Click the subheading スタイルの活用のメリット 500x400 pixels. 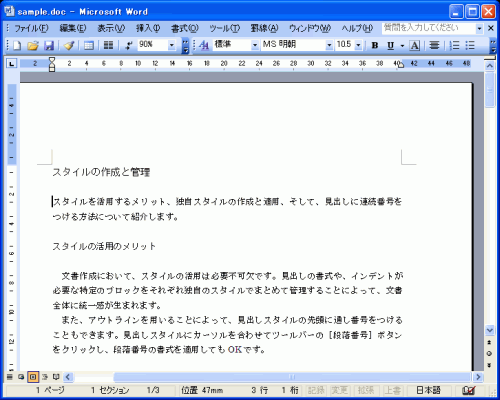click(104, 246)
